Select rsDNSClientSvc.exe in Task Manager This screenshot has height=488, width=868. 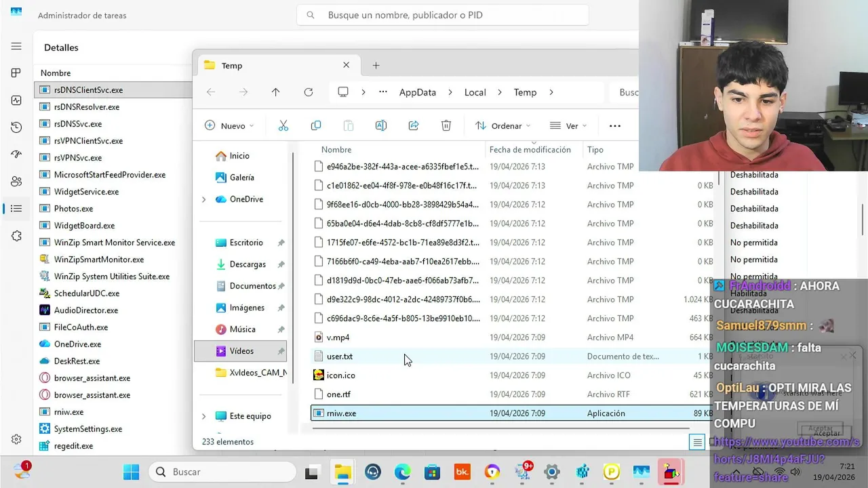tap(113, 89)
